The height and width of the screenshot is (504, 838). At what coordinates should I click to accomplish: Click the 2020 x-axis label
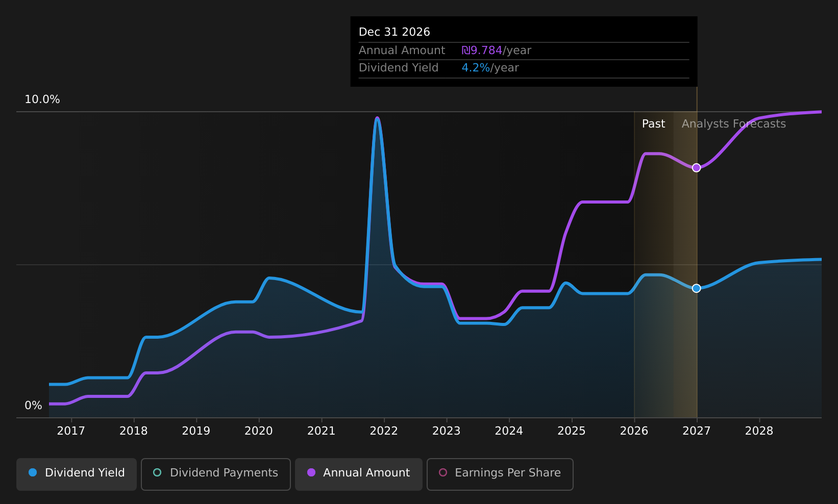point(259,431)
